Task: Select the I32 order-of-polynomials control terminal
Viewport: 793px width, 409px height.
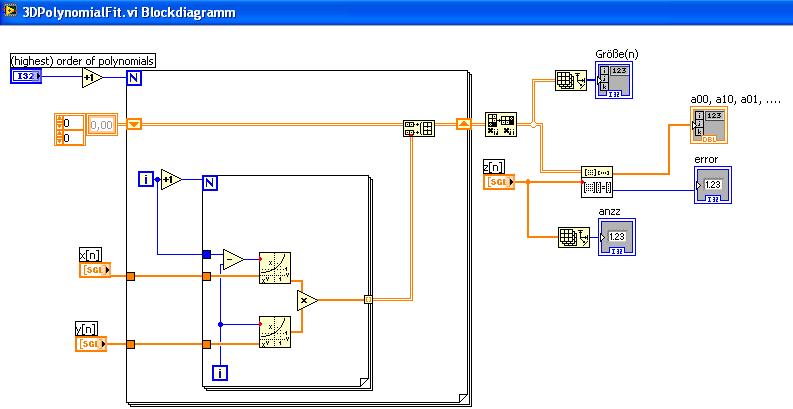Action: [x=26, y=76]
